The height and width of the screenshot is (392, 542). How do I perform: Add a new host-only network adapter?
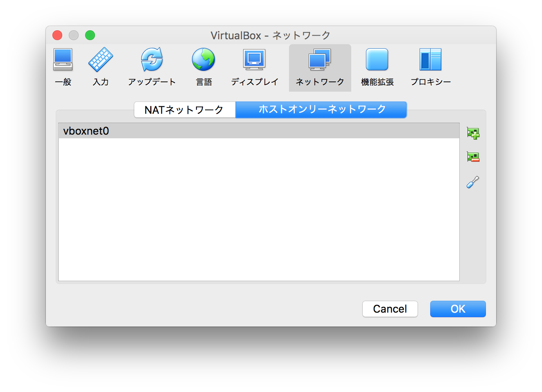[473, 133]
